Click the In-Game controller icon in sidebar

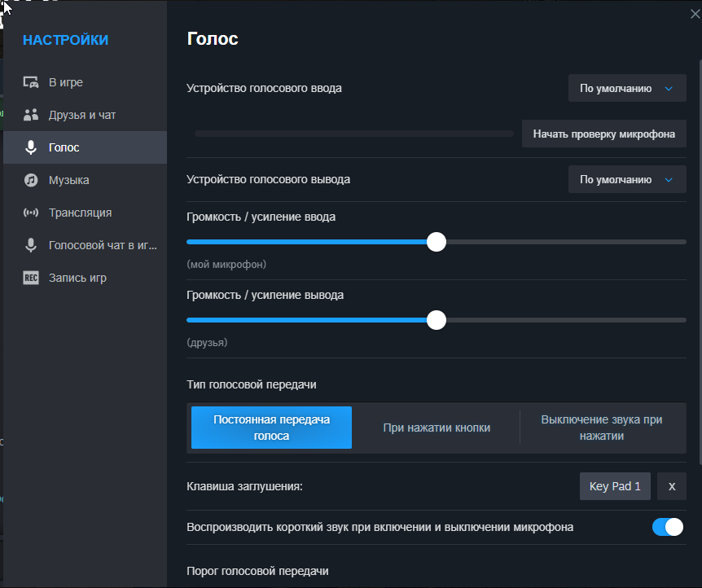click(31, 82)
